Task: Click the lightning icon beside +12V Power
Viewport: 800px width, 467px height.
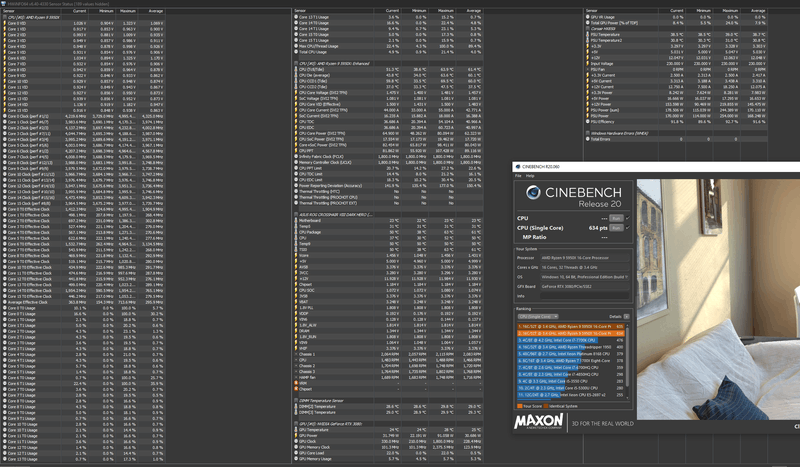Action: coord(588,104)
